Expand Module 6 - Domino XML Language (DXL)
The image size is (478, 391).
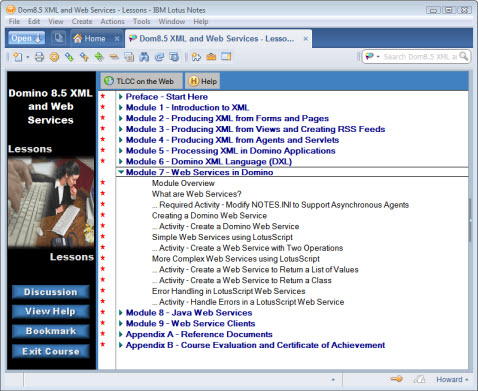pos(121,162)
